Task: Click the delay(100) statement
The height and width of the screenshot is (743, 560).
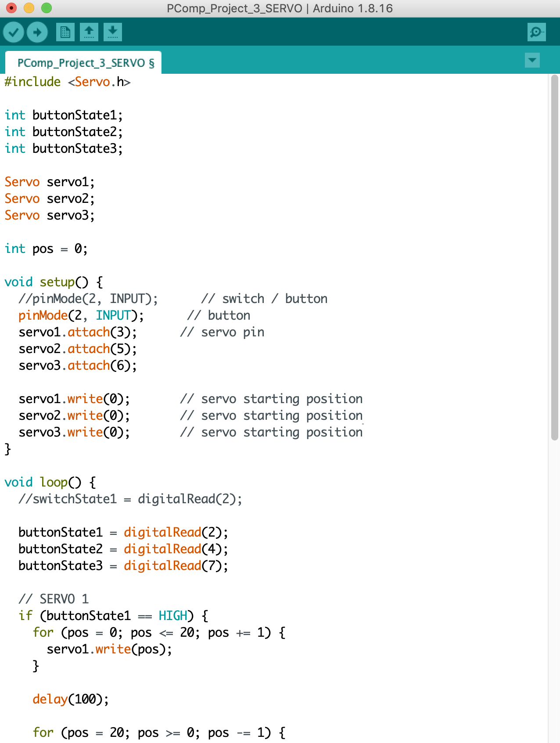Action: pos(70,700)
